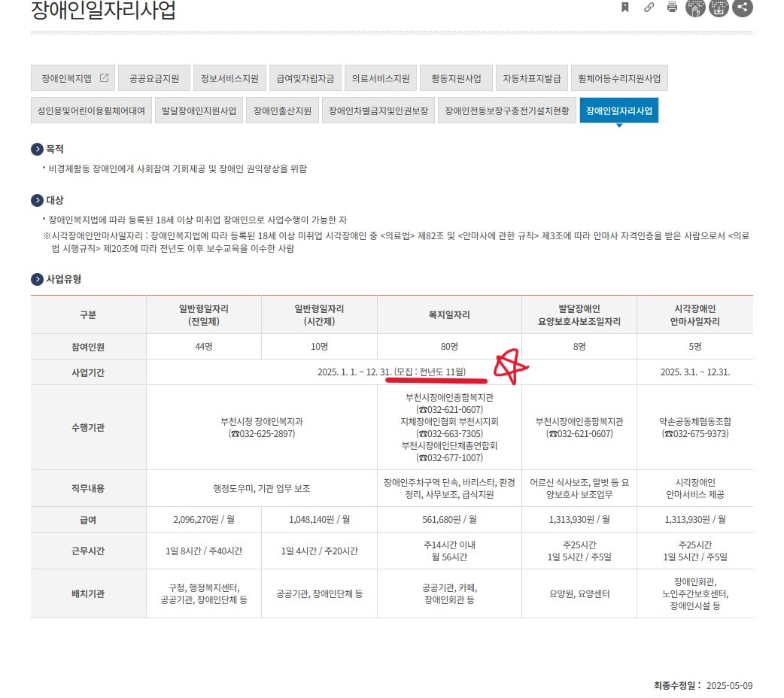Switch to the 정보서비스지원 tab
This screenshot has height=698, width=784.
click(229, 78)
